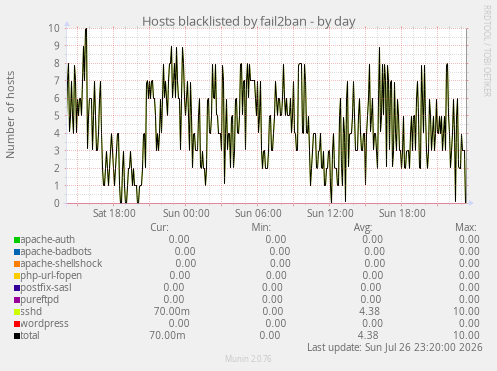Select the 'apache-shellshock' legend label
This screenshot has height=371, width=497.
tap(61, 264)
